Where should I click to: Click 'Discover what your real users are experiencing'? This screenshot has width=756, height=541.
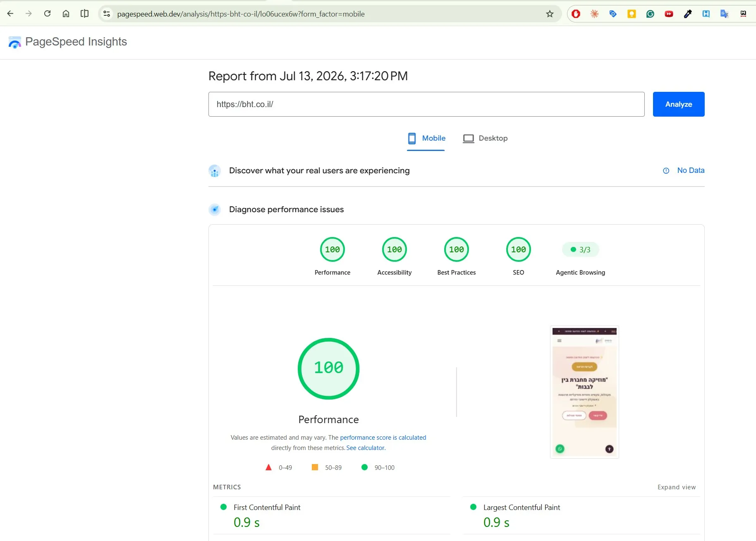[319, 170]
